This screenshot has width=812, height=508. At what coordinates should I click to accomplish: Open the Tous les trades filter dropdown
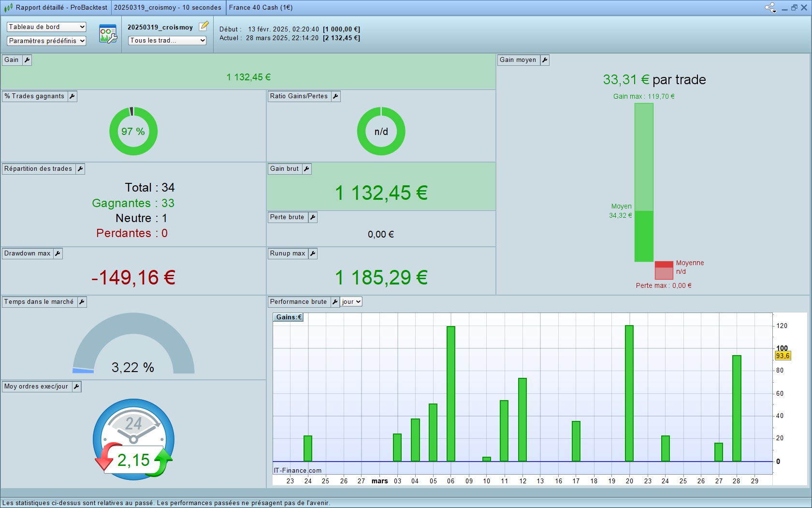[x=167, y=41]
